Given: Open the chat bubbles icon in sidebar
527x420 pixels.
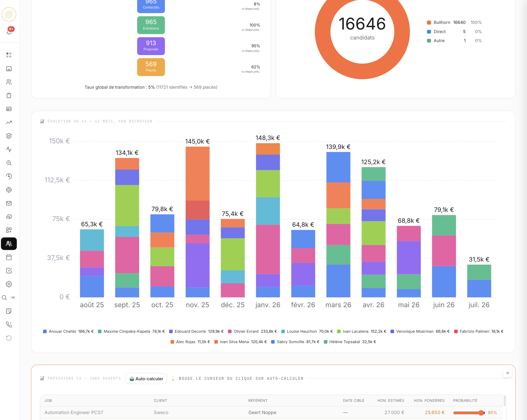Looking at the screenshot, I should pos(9,217).
